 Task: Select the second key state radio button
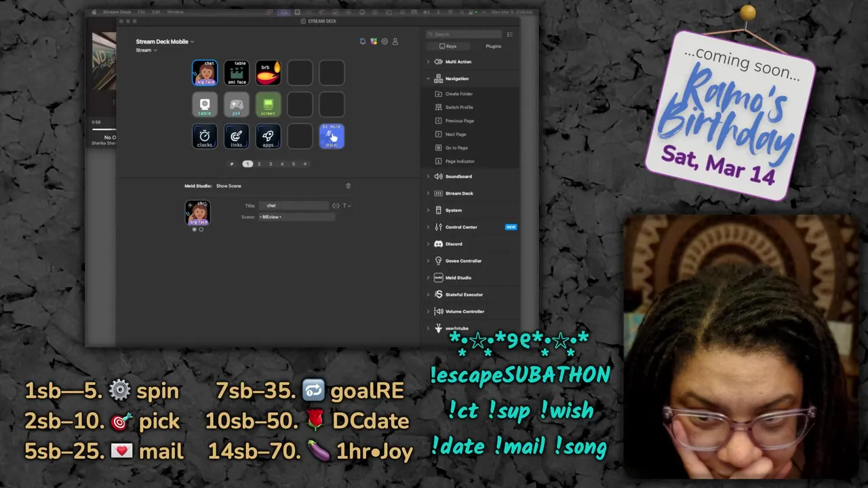[201, 229]
